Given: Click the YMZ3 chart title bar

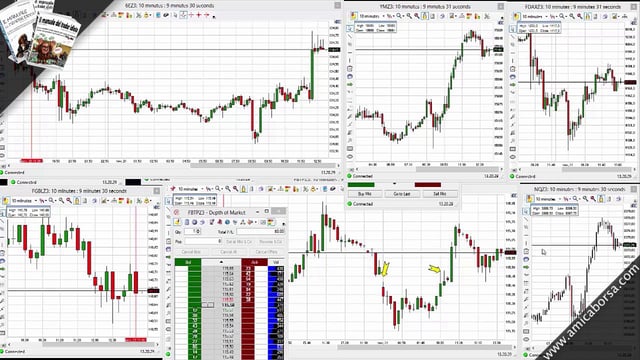Looking at the screenshot, I should (425, 7).
